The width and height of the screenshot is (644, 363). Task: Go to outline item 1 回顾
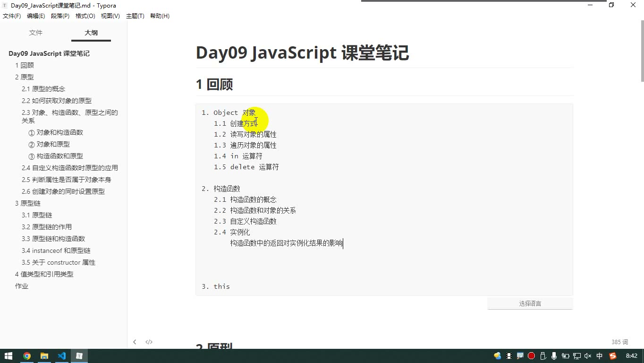click(25, 65)
